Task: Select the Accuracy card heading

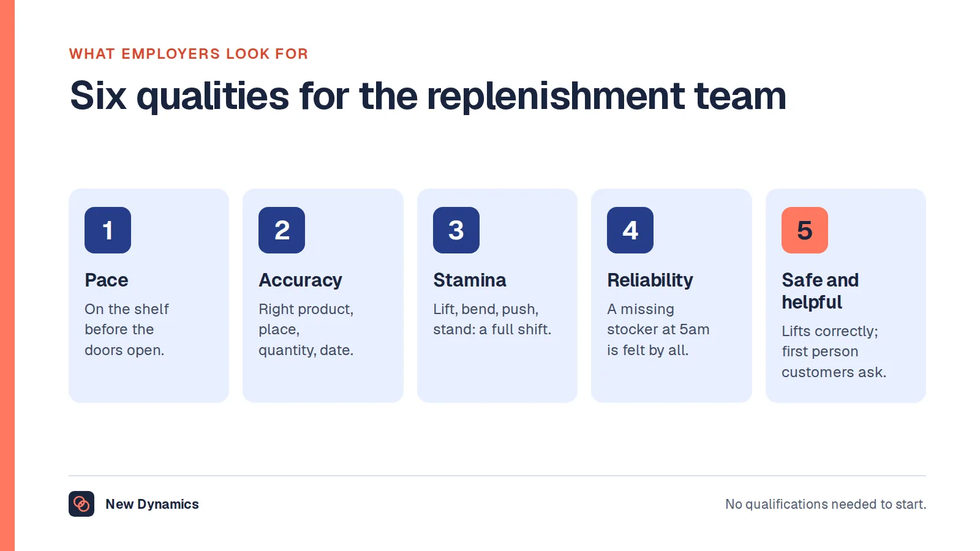Action: click(x=300, y=280)
